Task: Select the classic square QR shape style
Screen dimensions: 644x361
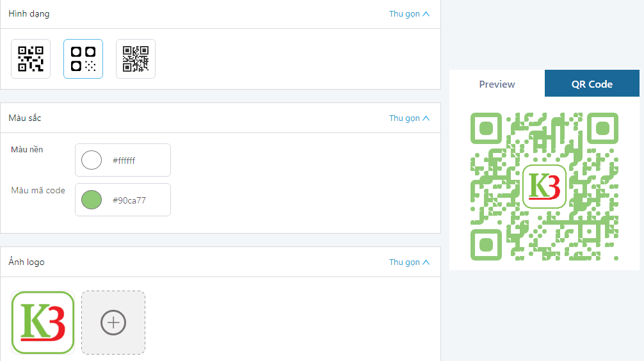Action: coord(31,59)
